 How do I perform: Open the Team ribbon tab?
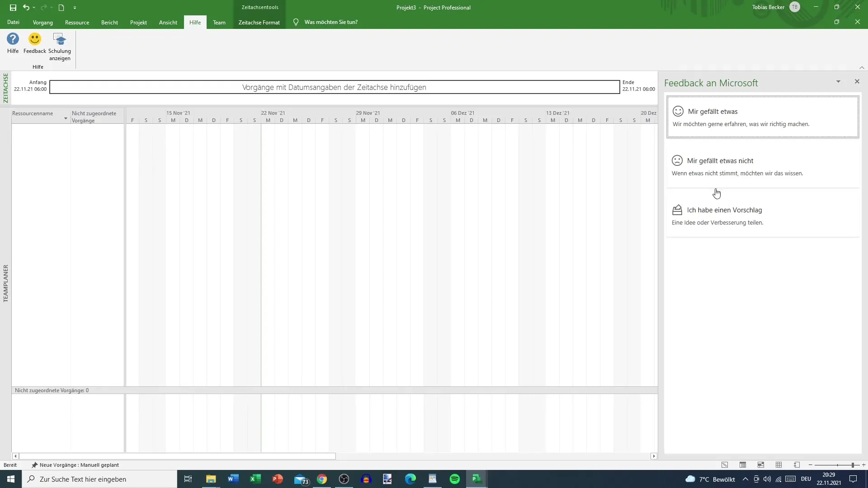[x=219, y=22]
